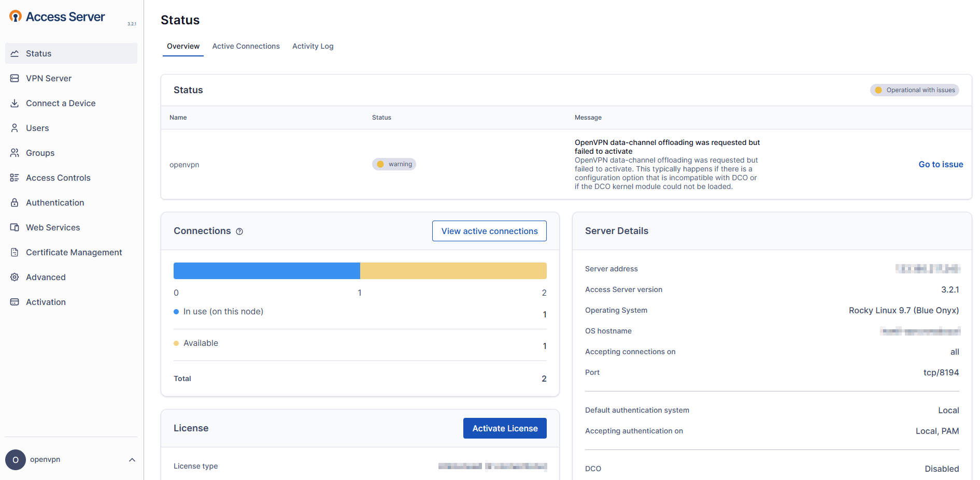Click the Rocky Linux 9.7 (Blue Onyx) value
The height and width of the screenshot is (480, 980).
click(904, 310)
